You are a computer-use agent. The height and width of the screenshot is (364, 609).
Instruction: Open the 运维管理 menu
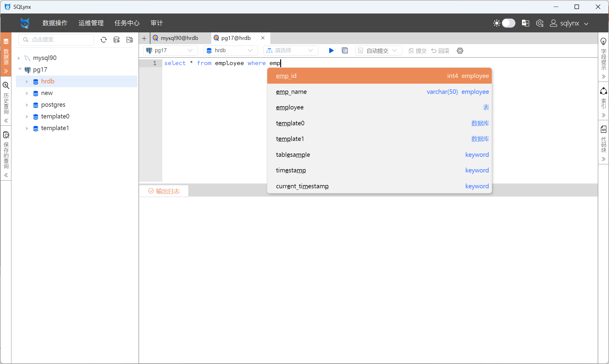91,23
